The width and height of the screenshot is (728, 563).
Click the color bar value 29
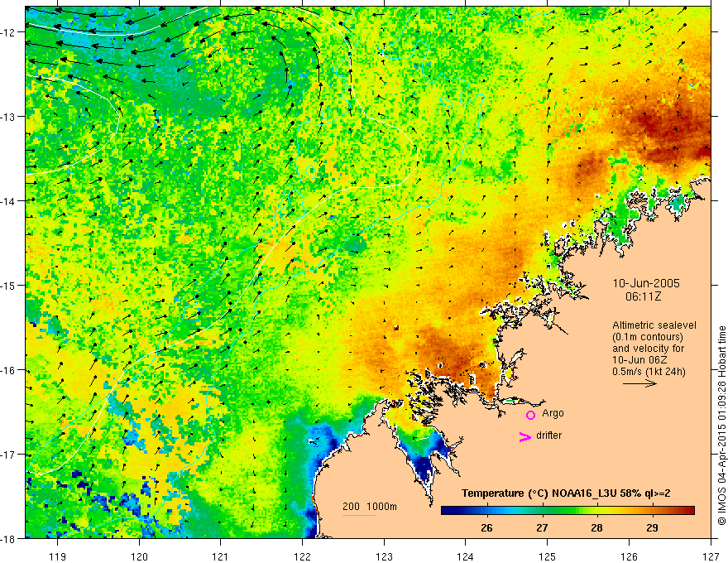[652, 527]
